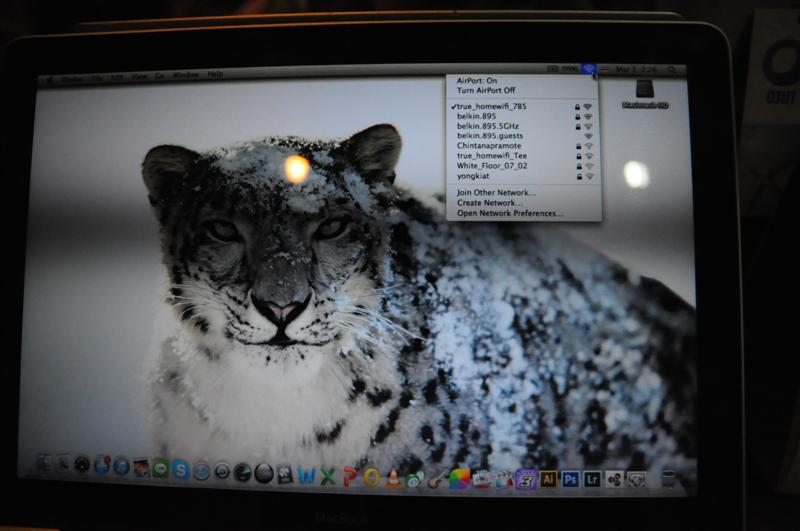Open Finder from the Dock
Image resolution: width=800 pixels, height=531 pixels.
point(44,463)
